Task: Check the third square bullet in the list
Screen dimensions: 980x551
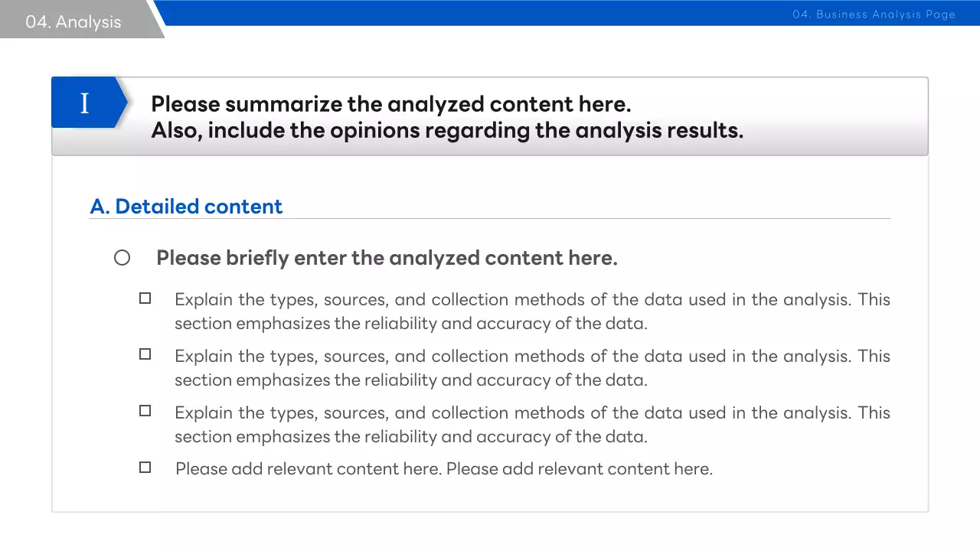Action: tap(145, 411)
